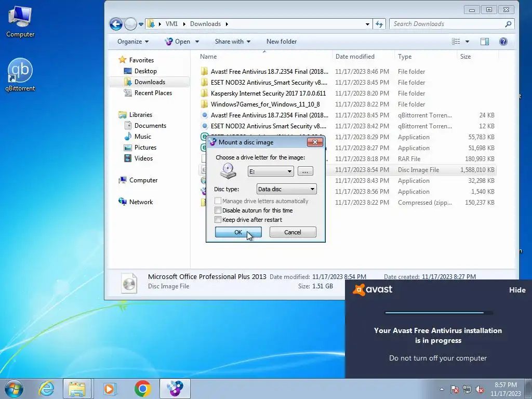Open the Organize dropdown menu
532x399 pixels.
(133, 42)
